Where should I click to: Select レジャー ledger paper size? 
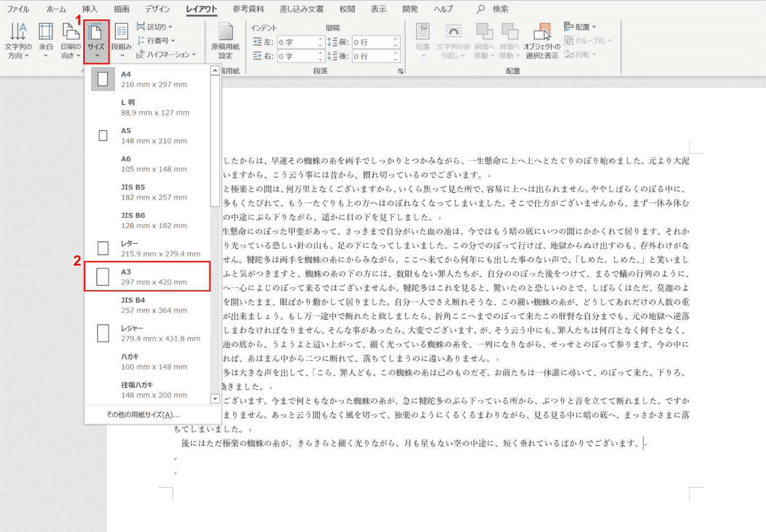(x=147, y=333)
